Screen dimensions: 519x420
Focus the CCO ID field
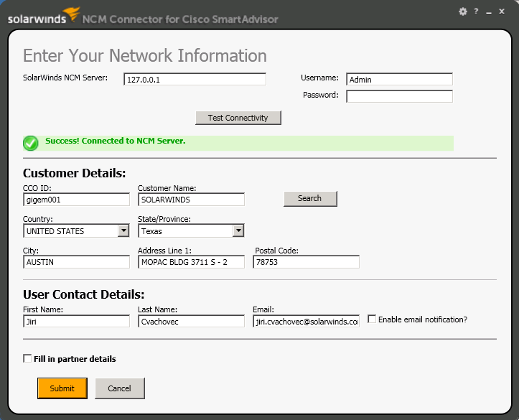coord(77,200)
